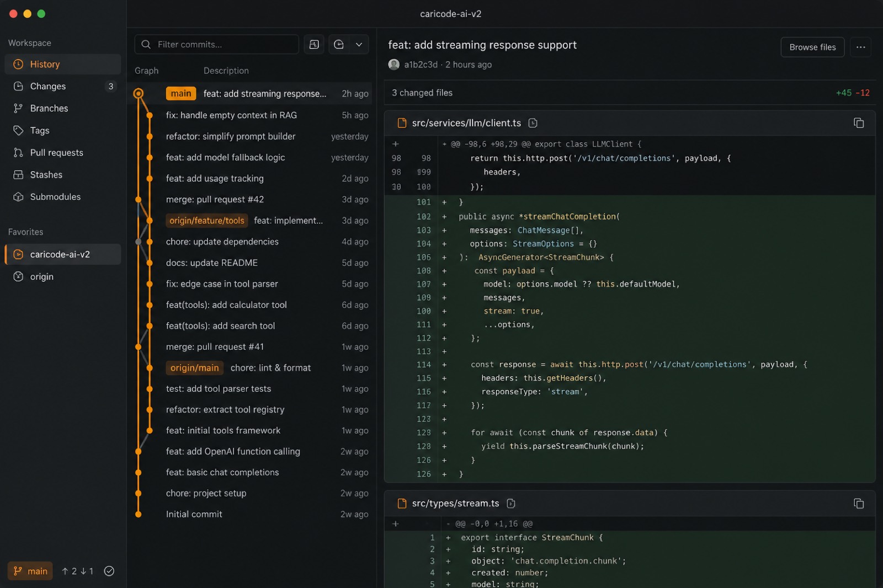Click the '3 changed files' summary
Viewport: 883px width, 588px height.
click(422, 93)
